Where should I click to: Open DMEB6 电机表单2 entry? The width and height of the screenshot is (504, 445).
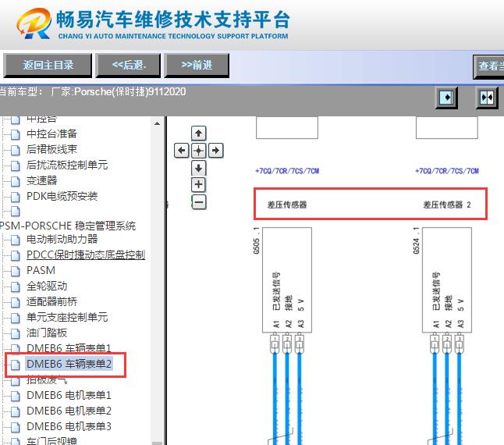pyautogui.click(x=69, y=411)
